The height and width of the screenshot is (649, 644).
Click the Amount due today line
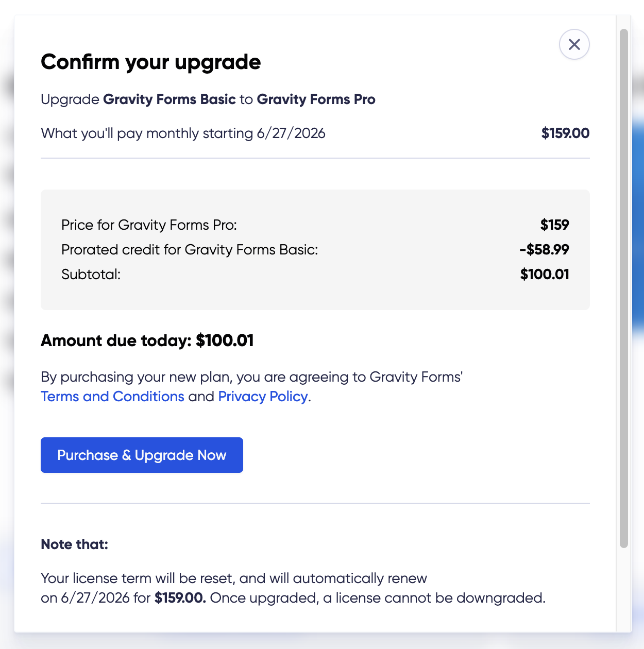click(147, 341)
